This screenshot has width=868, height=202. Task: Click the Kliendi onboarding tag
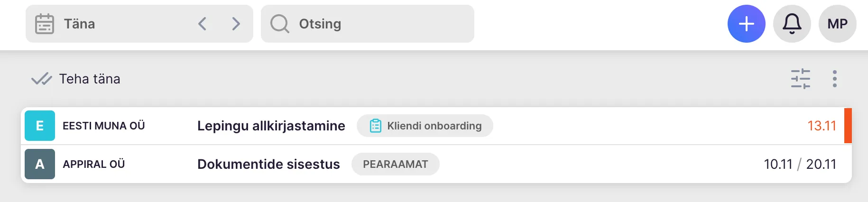[425, 126]
